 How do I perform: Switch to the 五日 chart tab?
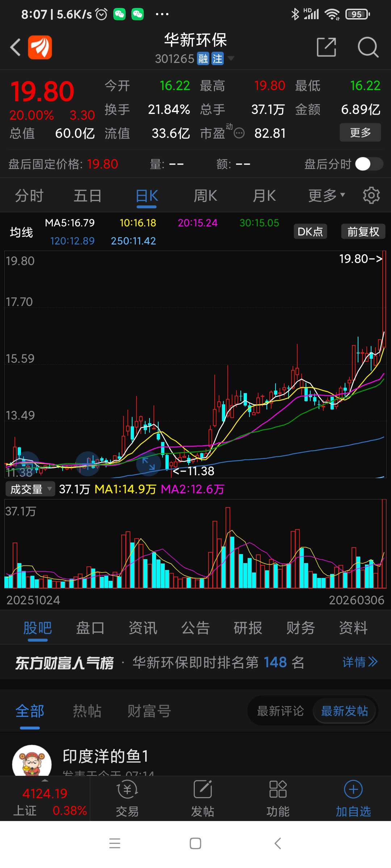tap(88, 196)
